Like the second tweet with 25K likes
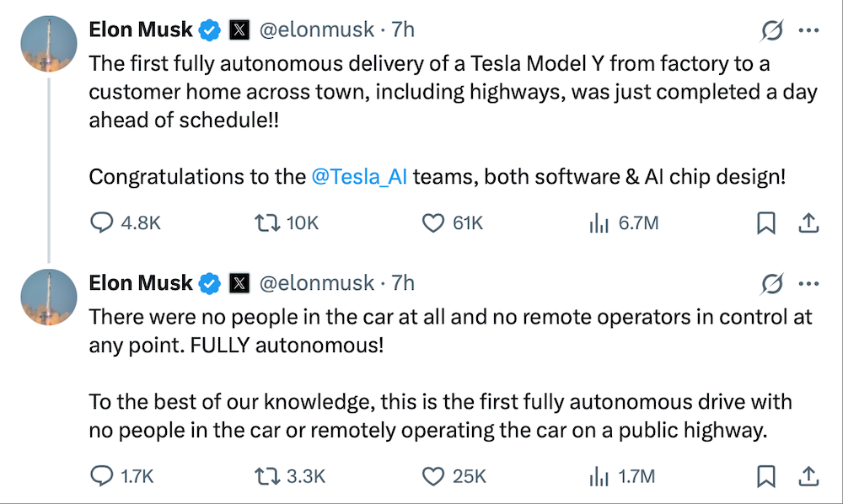Screen dimensions: 843x504 (432, 476)
